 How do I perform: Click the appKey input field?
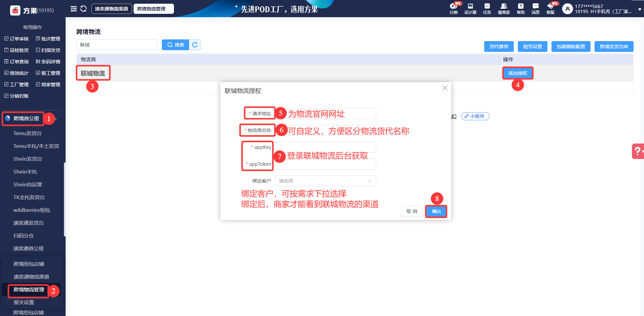tap(325, 147)
